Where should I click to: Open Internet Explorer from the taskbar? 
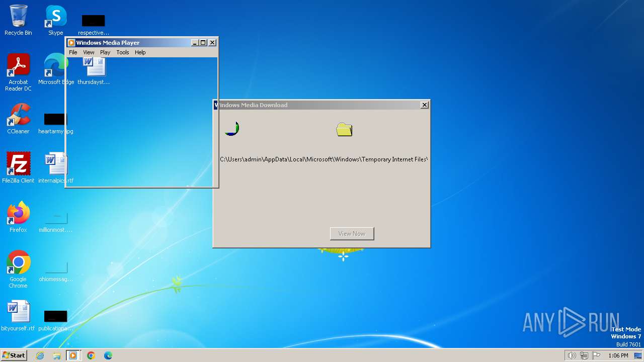40,355
